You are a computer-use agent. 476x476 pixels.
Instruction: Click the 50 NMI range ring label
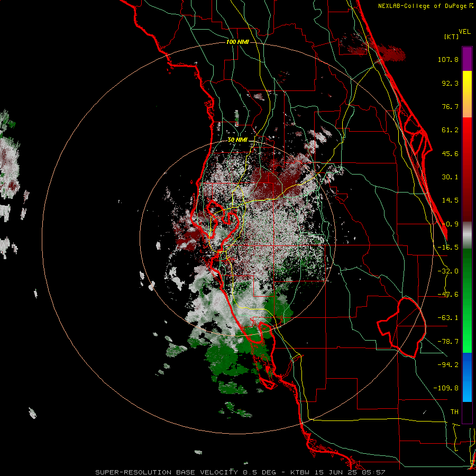tap(237, 140)
